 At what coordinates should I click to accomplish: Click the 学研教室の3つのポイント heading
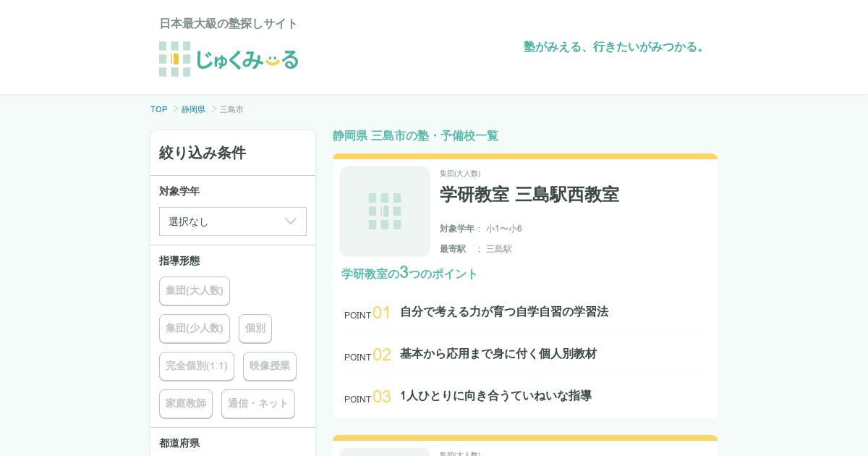point(409,274)
